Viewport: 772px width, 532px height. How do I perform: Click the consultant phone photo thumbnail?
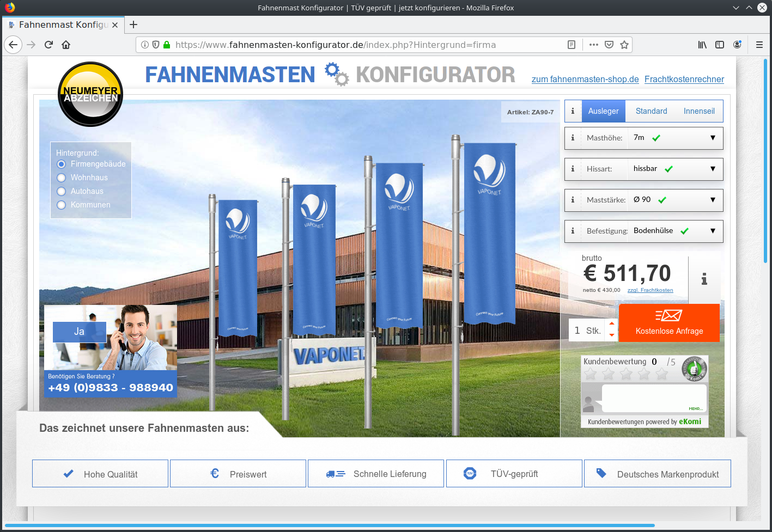coord(111,338)
